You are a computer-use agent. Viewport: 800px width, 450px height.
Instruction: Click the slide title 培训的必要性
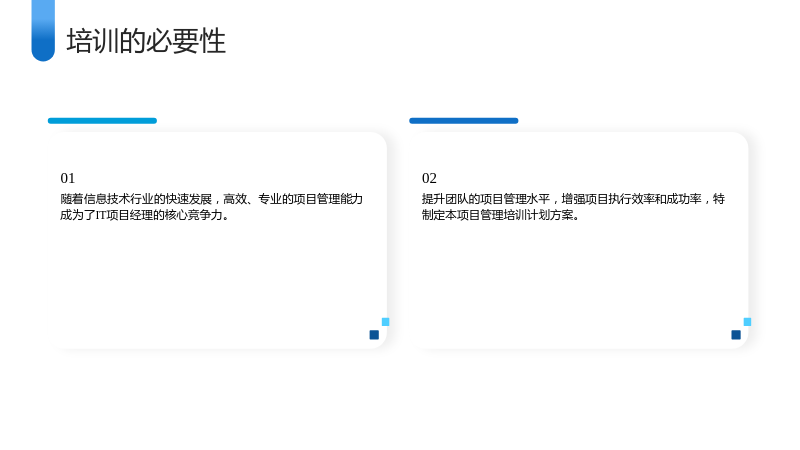point(146,41)
